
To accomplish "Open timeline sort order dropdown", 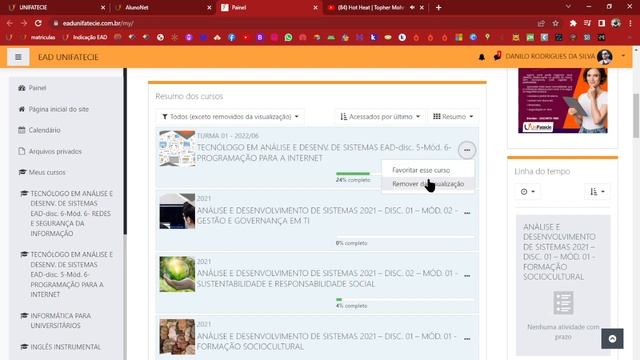I will tap(597, 191).
